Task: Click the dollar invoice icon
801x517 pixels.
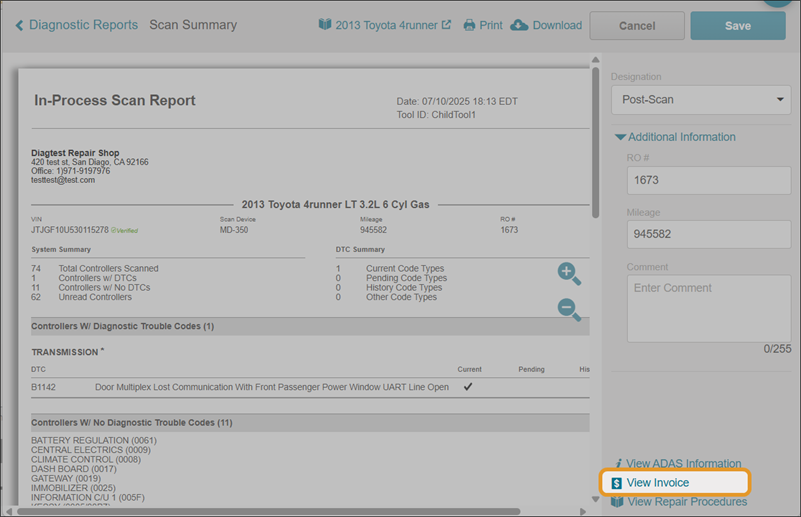Action: pyautogui.click(x=616, y=483)
